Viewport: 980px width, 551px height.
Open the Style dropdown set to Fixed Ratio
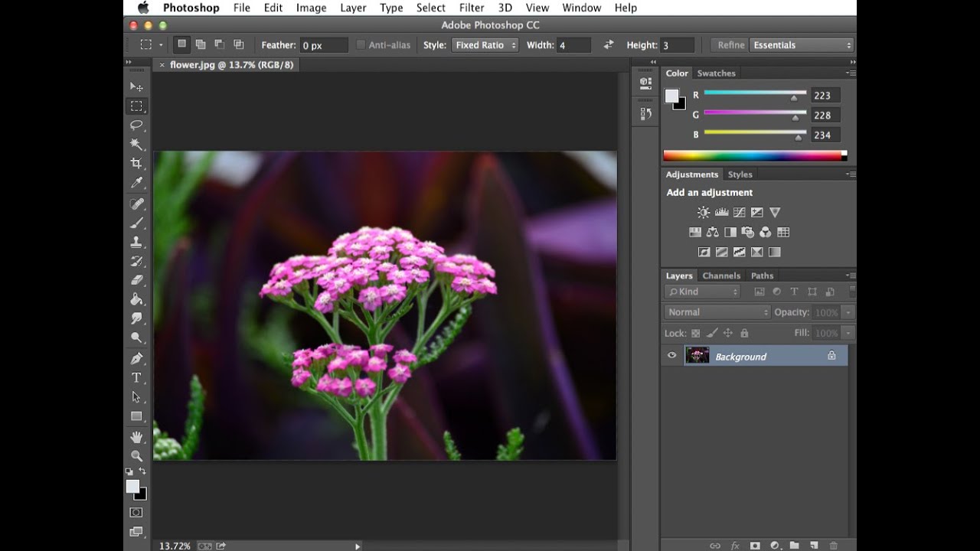[x=485, y=45]
